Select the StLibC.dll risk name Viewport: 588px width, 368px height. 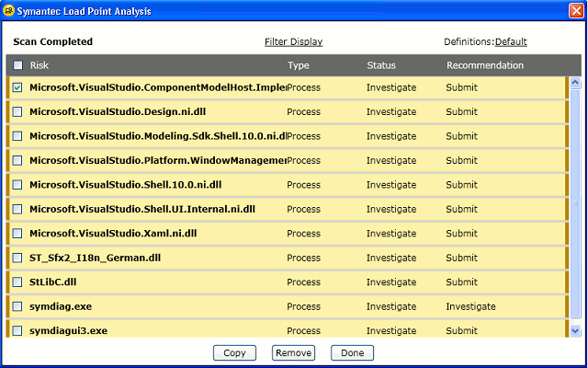(53, 282)
